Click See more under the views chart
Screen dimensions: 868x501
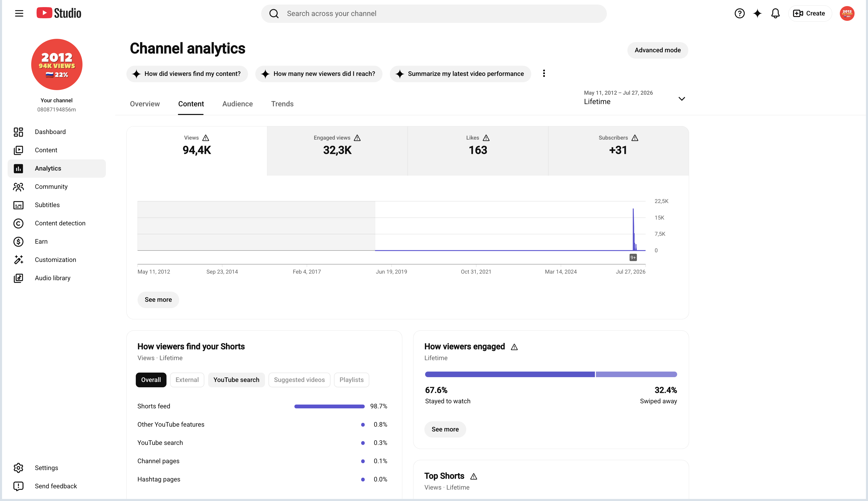pos(158,300)
